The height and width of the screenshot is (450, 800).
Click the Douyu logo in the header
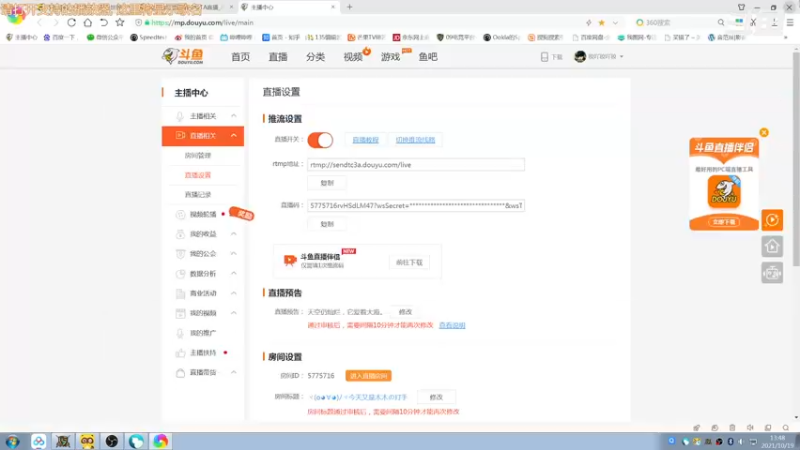[183, 56]
